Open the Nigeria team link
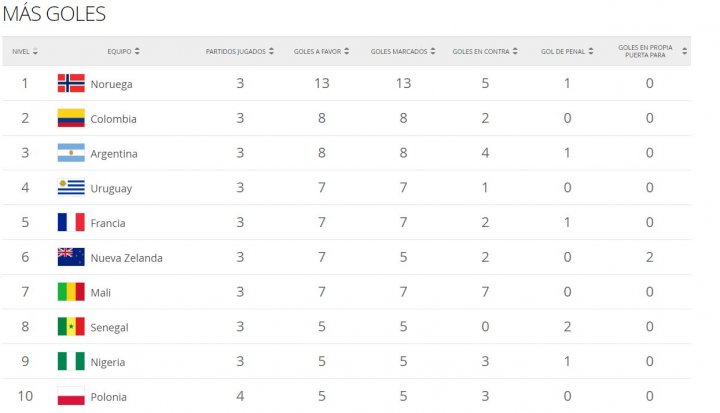 point(108,362)
